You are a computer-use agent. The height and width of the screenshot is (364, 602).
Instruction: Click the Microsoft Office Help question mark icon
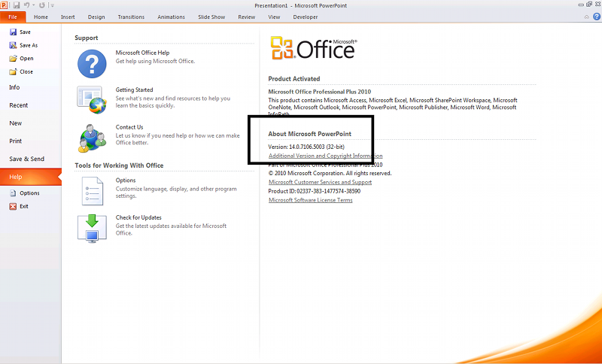point(92,62)
